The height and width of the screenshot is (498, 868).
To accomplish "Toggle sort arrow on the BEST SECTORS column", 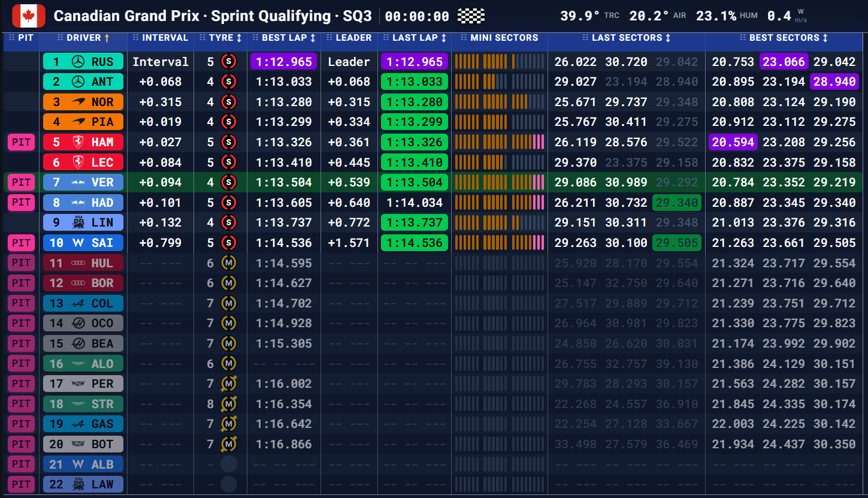I will coord(825,38).
